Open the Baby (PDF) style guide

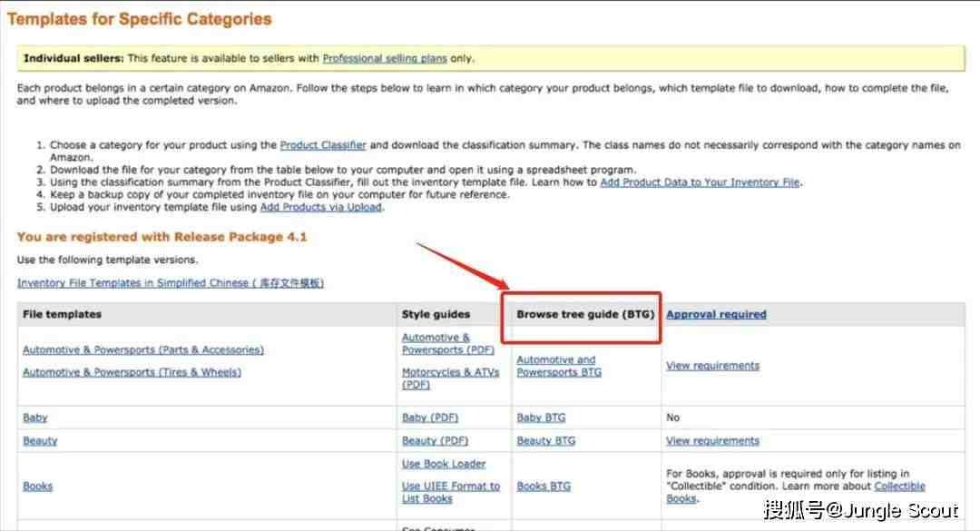coord(430,418)
